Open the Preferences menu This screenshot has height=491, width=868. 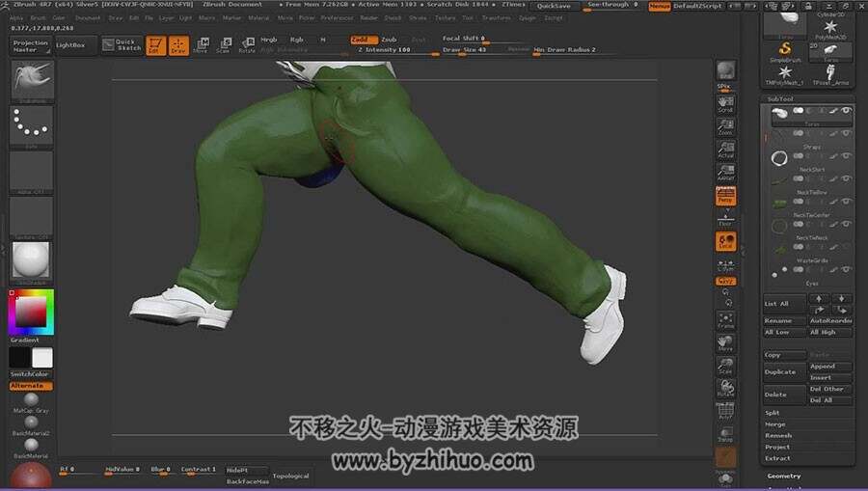[337, 18]
